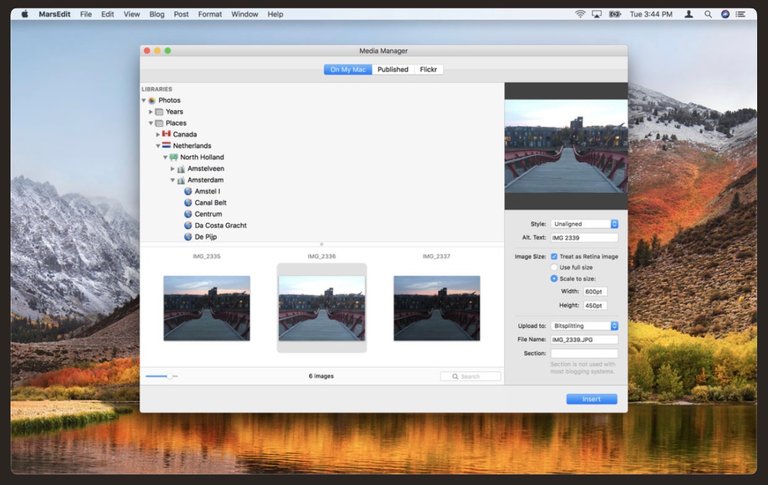Toggle Treat as Retina image checkbox

tap(554, 256)
